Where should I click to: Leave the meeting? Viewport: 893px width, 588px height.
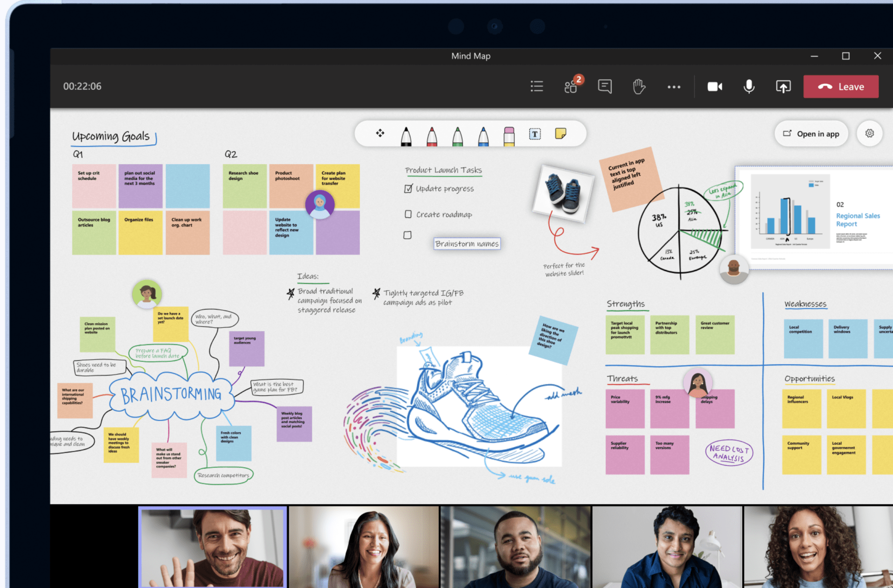[x=841, y=87]
